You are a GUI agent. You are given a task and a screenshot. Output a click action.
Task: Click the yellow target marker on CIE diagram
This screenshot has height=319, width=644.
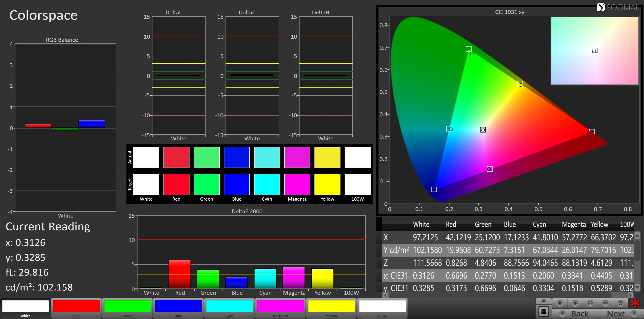(x=520, y=84)
